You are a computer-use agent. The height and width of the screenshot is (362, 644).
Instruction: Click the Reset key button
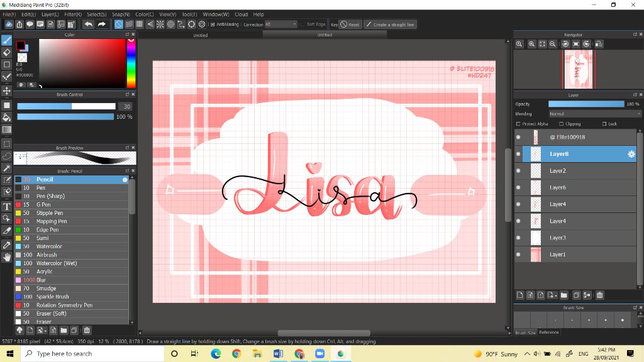point(350,25)
